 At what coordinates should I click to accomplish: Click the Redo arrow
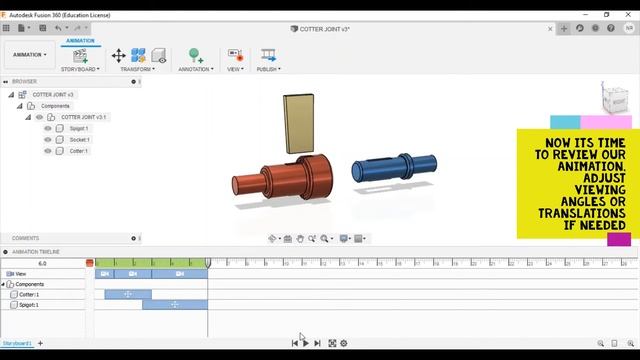click(x=78, y=28)
